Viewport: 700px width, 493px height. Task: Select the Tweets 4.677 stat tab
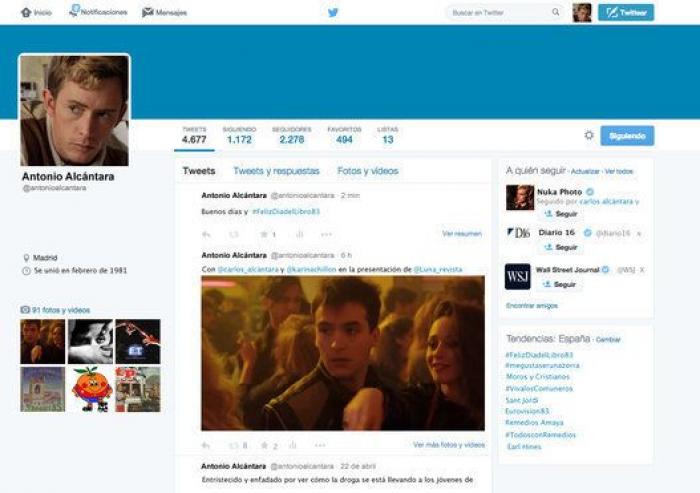194,135
